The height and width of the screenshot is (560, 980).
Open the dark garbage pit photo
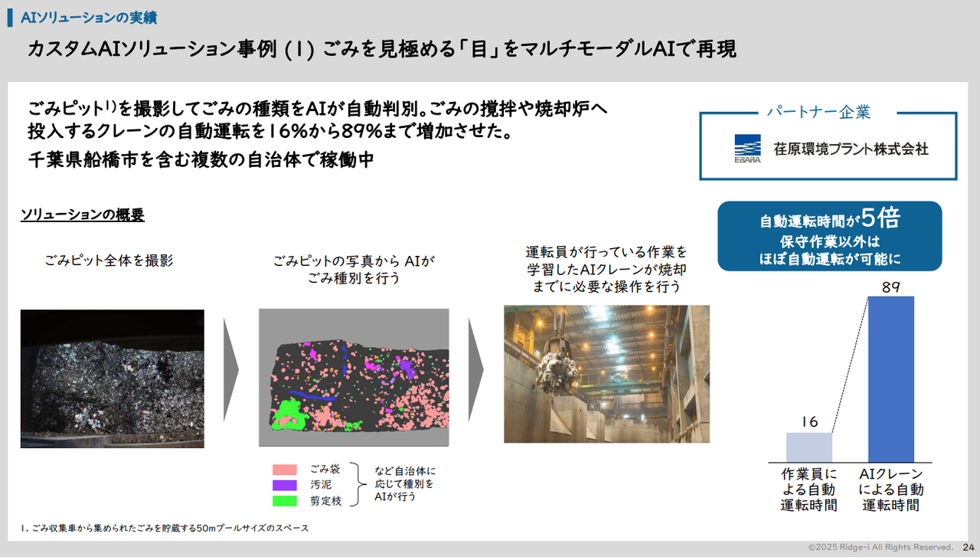tap(113, 378)
